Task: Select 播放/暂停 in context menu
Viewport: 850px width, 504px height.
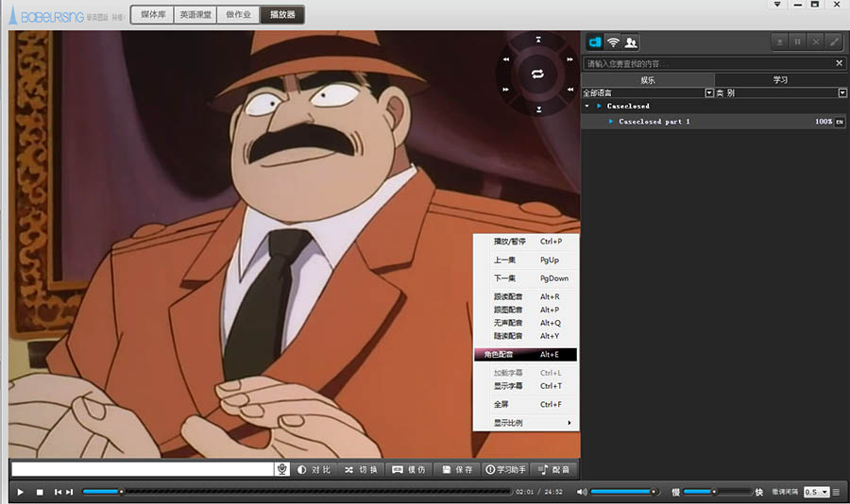Action: click(x=526, y=242)
